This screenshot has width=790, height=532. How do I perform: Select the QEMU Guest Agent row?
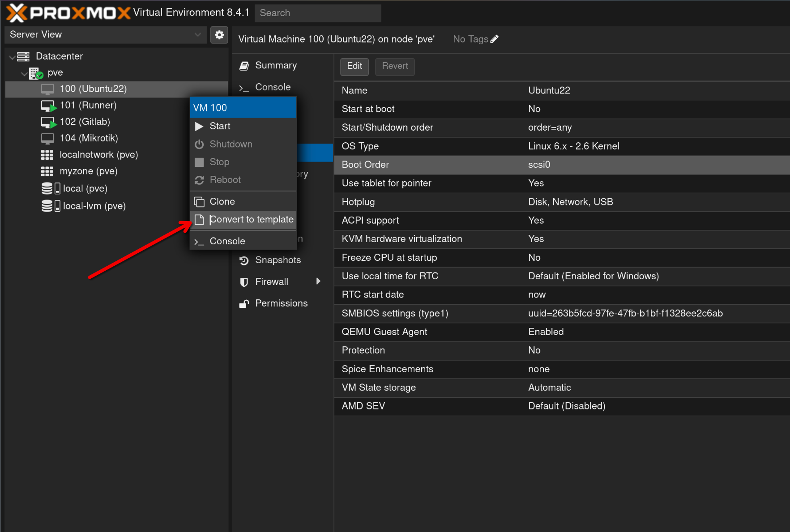(562, 332)
